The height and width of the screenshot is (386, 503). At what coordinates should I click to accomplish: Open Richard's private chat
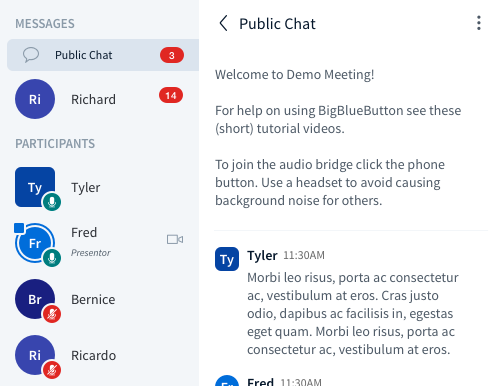point(103,99)
